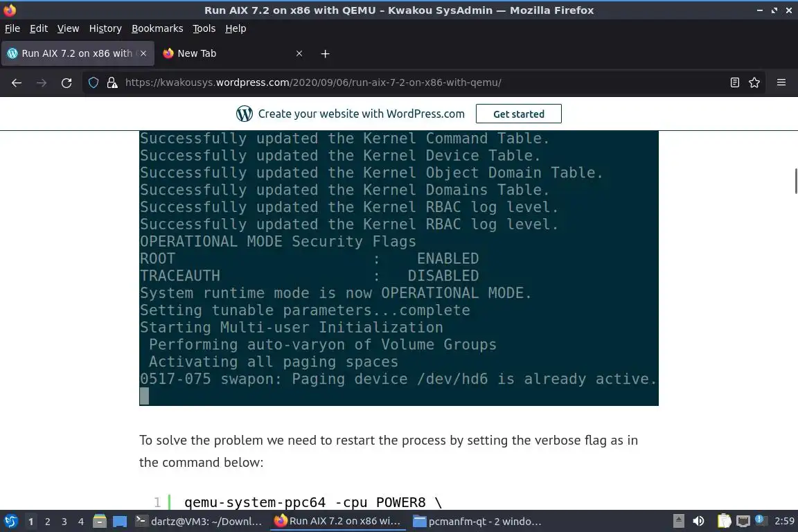Open the removable media tray icon

click(x=678, y=522)
